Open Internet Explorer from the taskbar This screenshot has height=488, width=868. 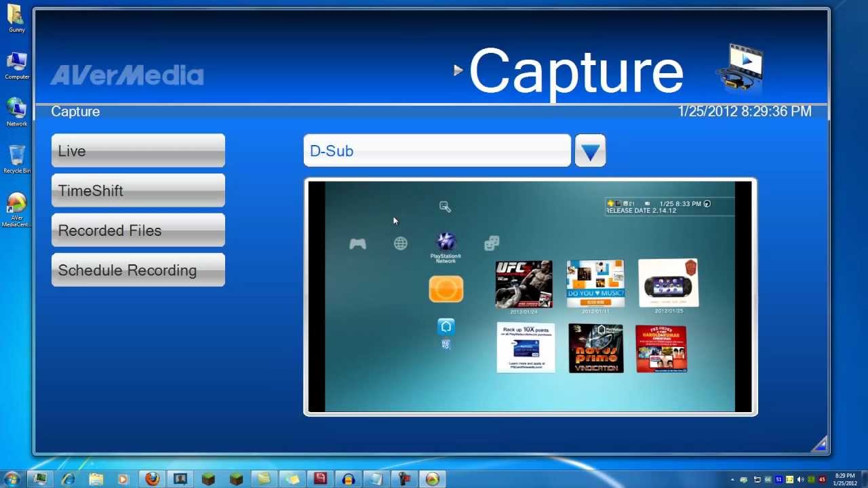pyautogui.click(x=68, y=479)
